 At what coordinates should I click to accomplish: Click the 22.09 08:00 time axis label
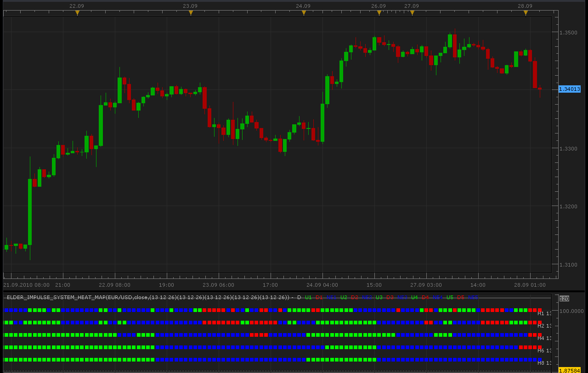pos(114,284)
